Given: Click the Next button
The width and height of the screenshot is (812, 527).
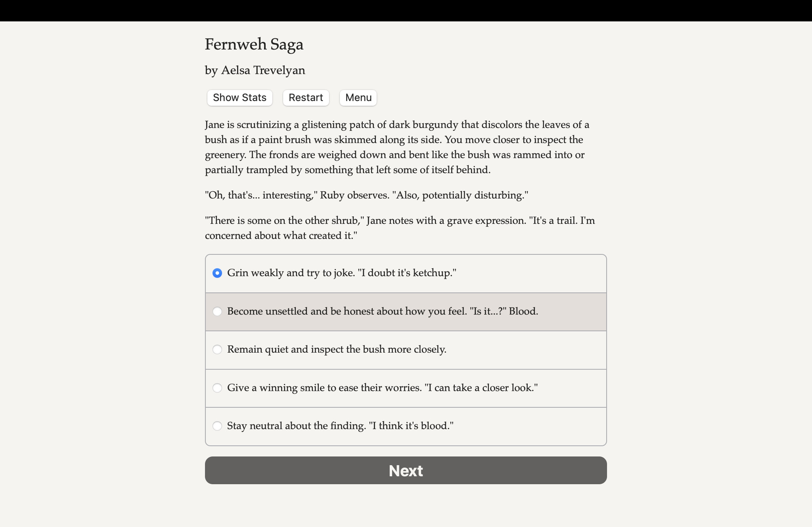Looking at the screenshot, I should 406,470.
